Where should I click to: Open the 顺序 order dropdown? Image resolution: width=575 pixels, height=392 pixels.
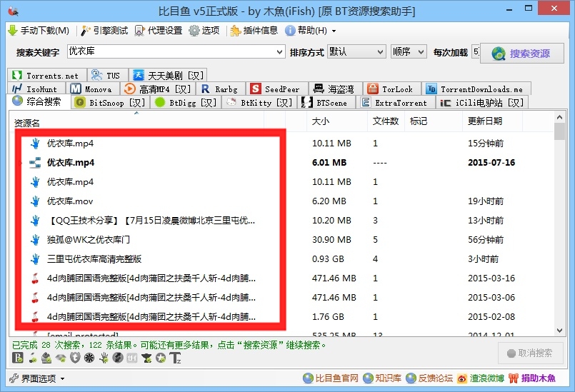click(x=409, y=51)
